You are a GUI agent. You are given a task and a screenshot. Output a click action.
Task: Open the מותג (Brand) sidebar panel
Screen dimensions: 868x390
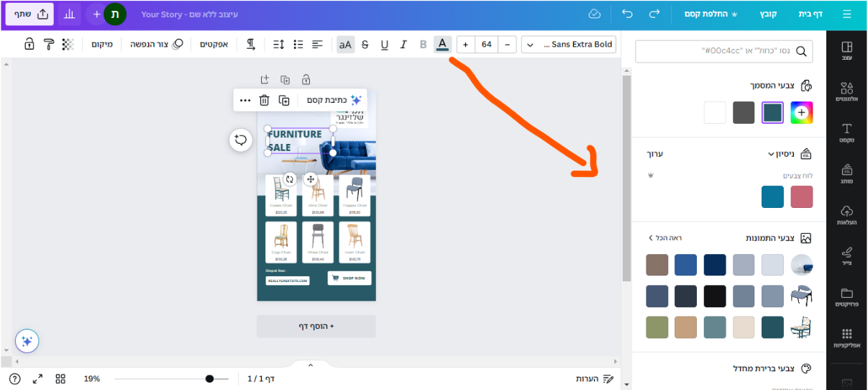coord(846,174)
